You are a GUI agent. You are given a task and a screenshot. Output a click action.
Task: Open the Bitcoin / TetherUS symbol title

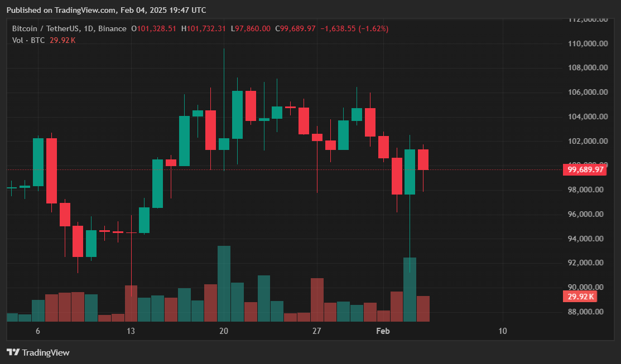47,28
